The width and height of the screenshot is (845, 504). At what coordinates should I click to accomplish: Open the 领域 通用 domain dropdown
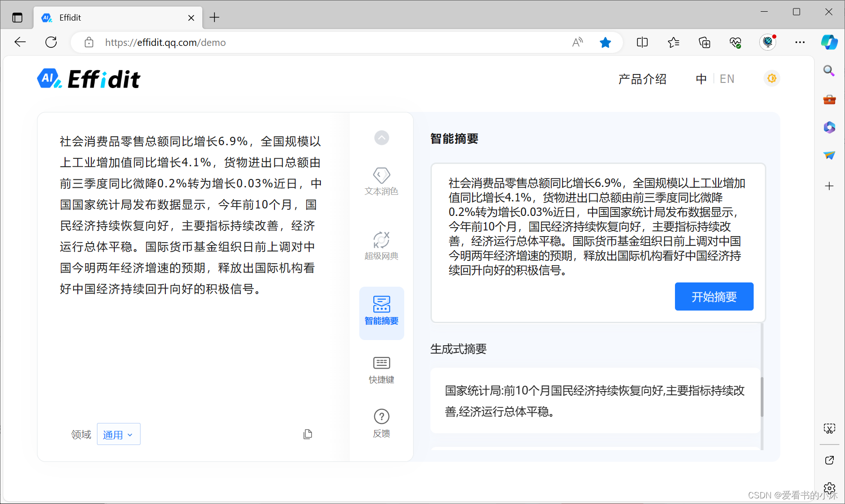click(x=119, y=434)
